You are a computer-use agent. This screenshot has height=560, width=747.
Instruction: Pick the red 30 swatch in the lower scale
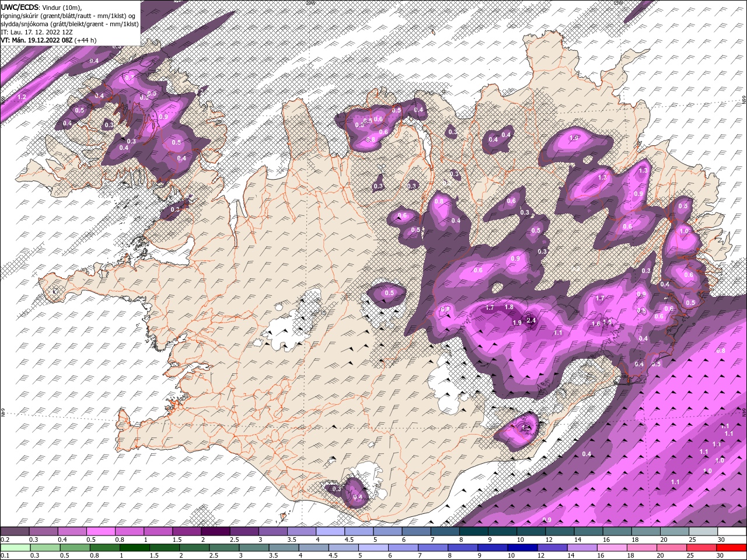tap(732, 548)
